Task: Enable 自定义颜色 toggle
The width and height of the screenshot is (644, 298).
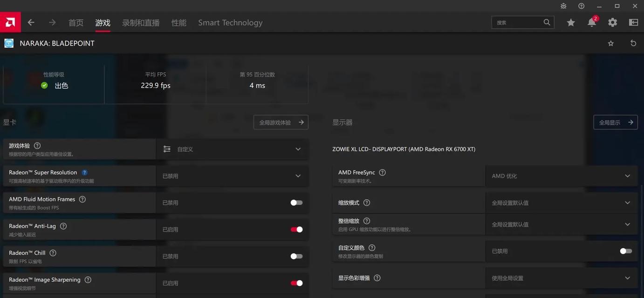Action: (626, 251)
